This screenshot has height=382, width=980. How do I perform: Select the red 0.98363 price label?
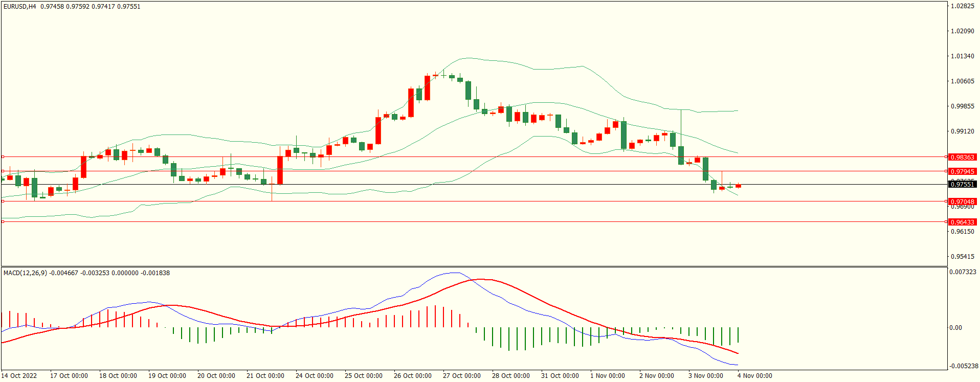pos(962,158)
